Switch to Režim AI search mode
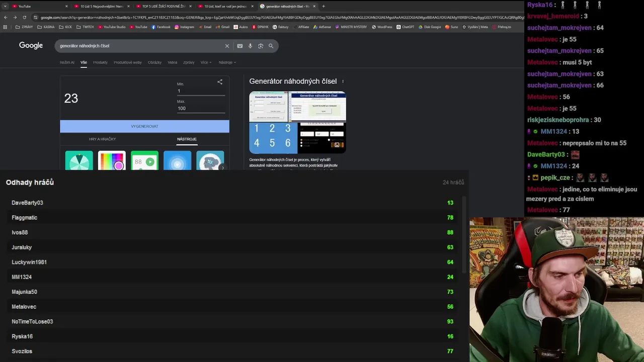This screenshot has height=362, width=644. (x=67, y=62)
